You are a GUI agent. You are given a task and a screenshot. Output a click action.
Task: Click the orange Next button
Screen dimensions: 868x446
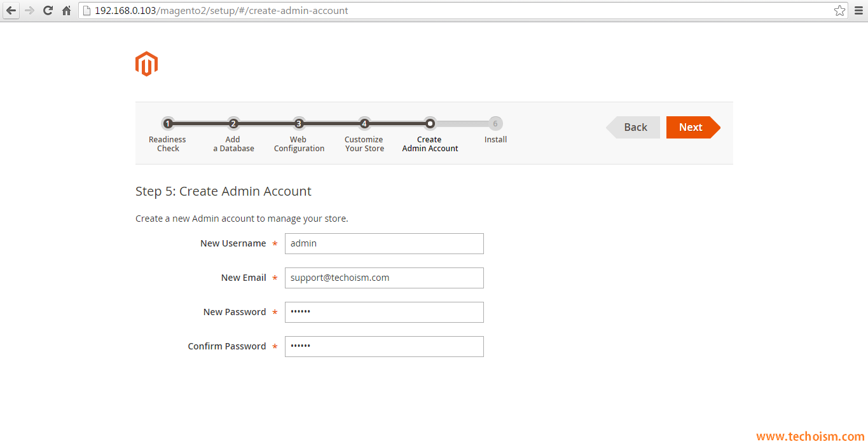tap(693, 127)
